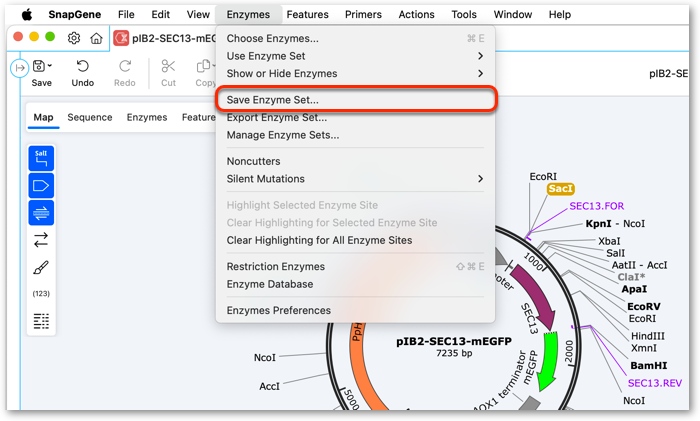Switch to the Map tab

43,117
